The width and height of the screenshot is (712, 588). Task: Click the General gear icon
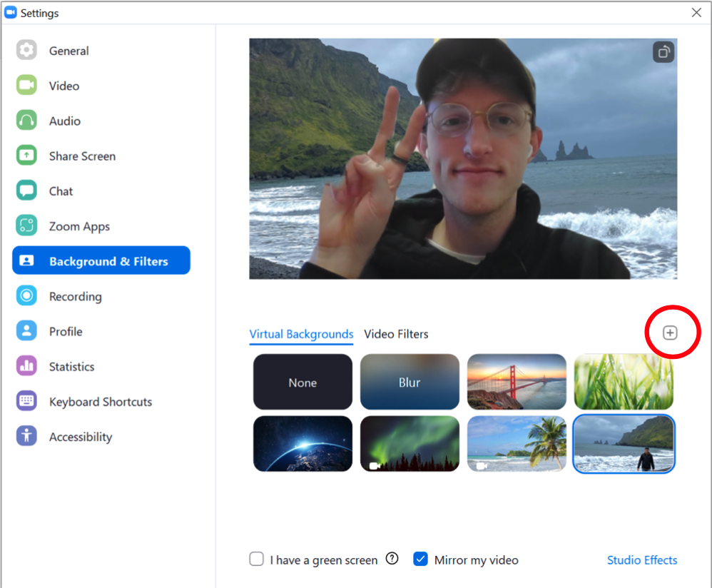click(x=26, y=50)
